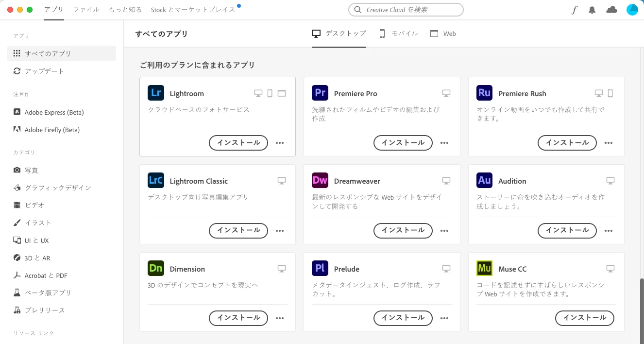Open more options for Dreamweaver
Image resolution: width=644 pixels, height=344 pixels.
(x=444, y=231)
